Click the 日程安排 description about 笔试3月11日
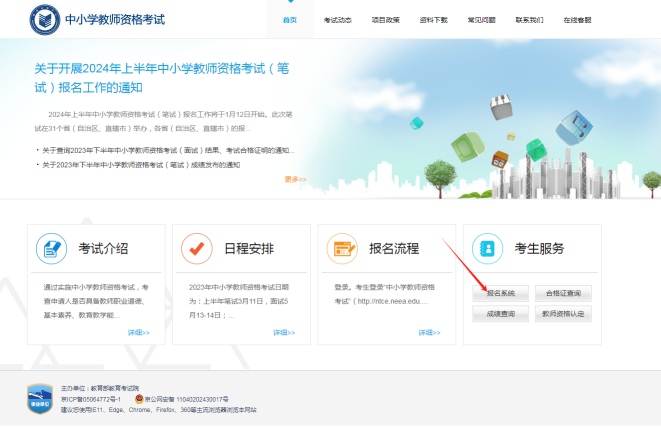The height and width of the screenshot is (433, 661). pyautogui.click(x=239, y=301)
